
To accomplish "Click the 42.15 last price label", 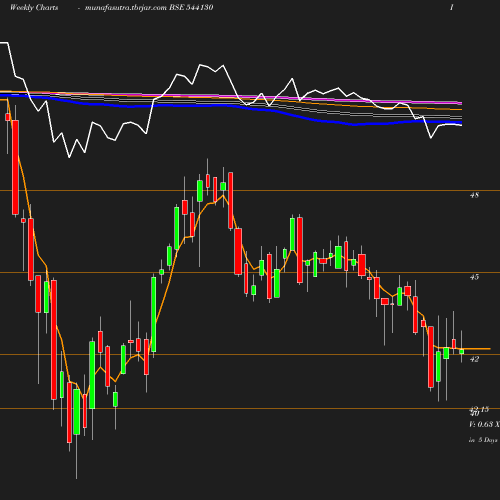I will [479, 409].
